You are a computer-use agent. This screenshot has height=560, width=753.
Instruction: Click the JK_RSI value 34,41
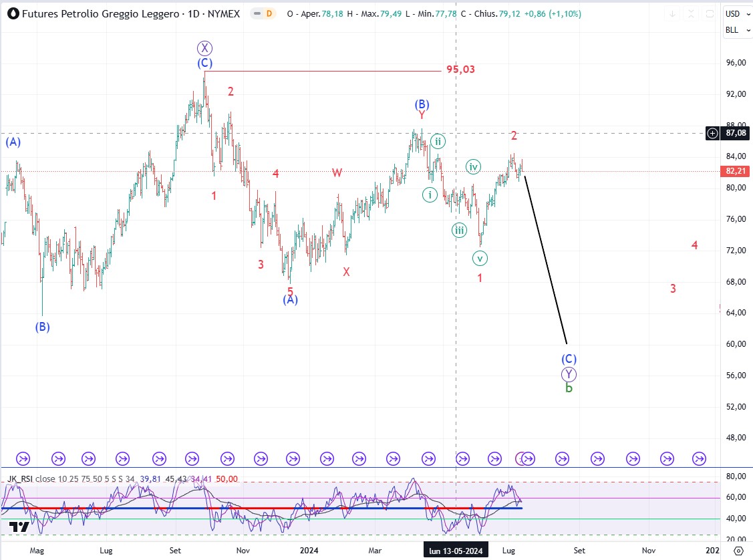(x=200, y=479)
